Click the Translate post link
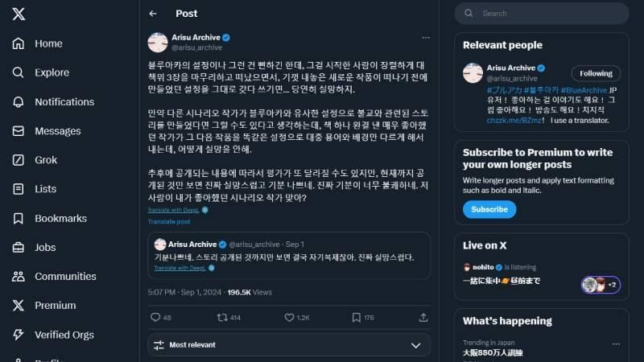The width and height of the screenshot is (644, 362). pos(169,221)
